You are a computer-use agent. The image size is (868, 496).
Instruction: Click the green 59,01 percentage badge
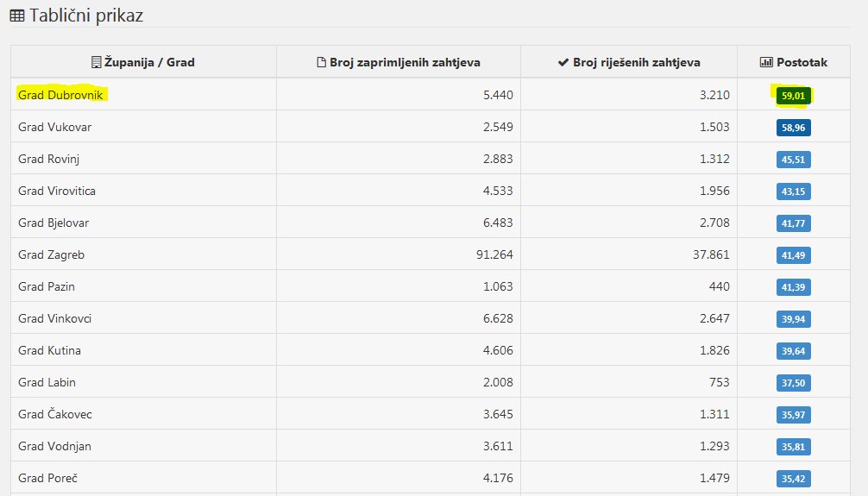[x=793, y=96]
